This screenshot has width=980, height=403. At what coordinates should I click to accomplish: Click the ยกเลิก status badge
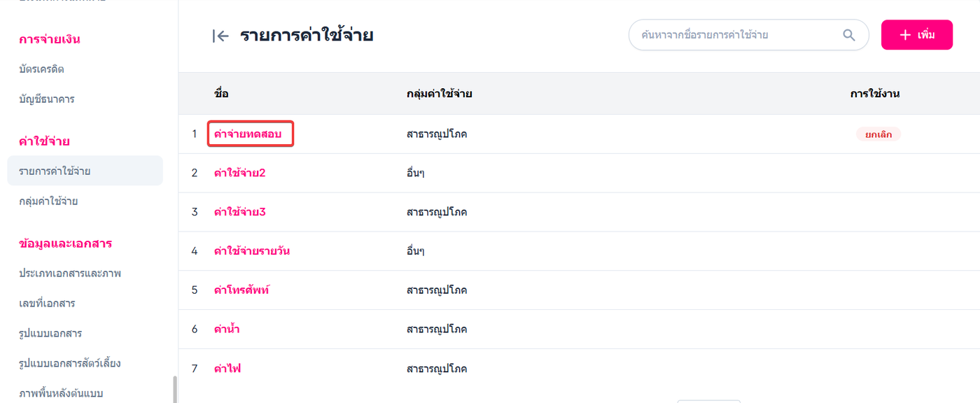tap(878, 134)
